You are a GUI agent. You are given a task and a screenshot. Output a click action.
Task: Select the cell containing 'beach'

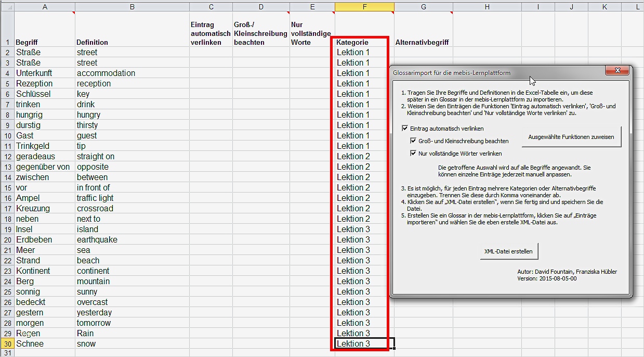[x=133, y=260]
